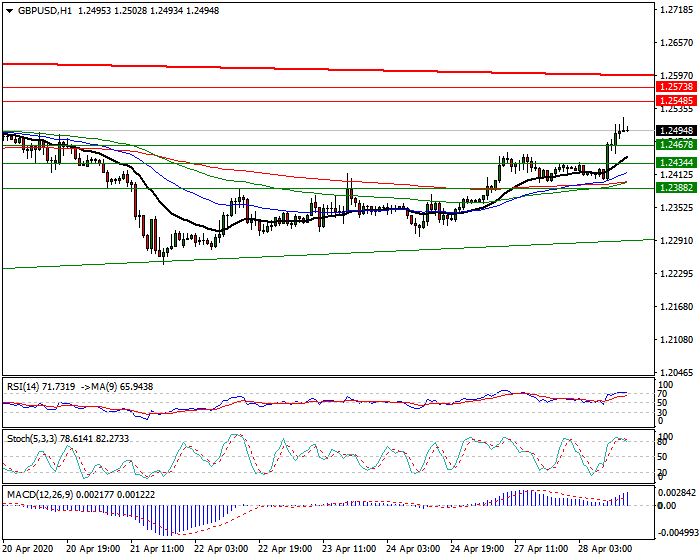Screen dimensions: 700x560
Task: Click the 20 Apr 2020 time label
Action: [x=28, y=549]
